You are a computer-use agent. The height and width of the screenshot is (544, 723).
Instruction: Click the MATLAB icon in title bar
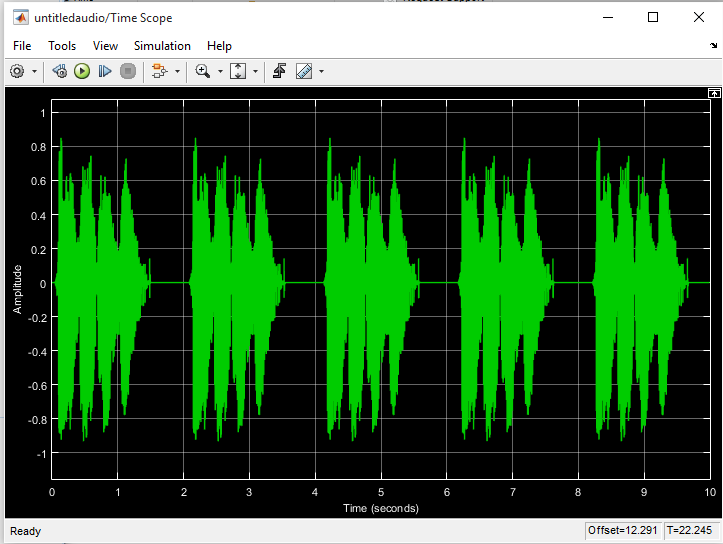[20, 18]
